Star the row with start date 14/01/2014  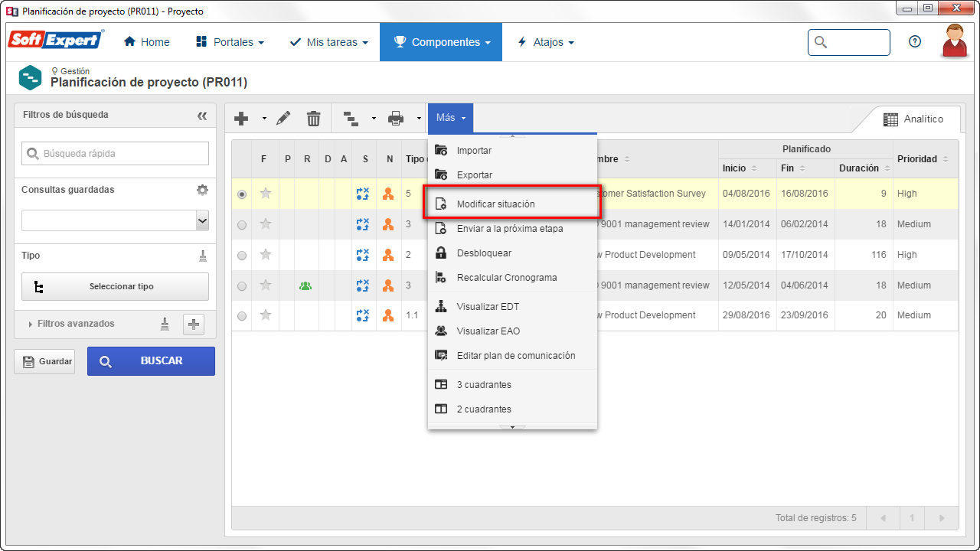click(x=266, y=224)
